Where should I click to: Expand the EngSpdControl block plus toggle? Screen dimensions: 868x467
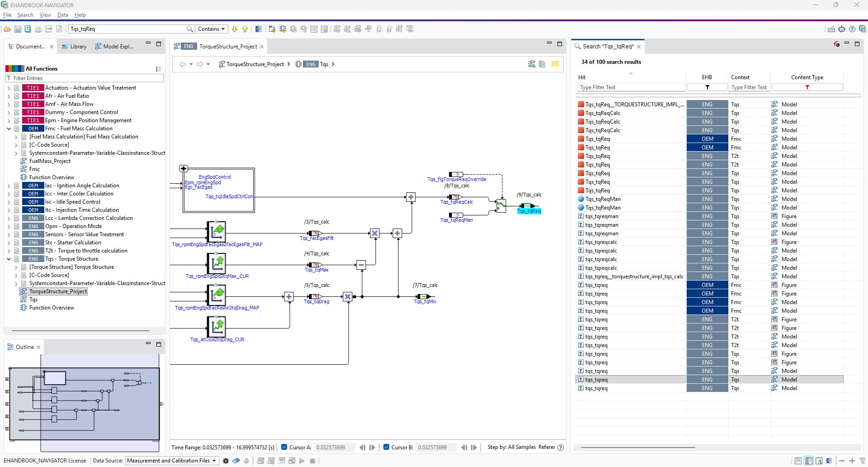click(184, 168)
